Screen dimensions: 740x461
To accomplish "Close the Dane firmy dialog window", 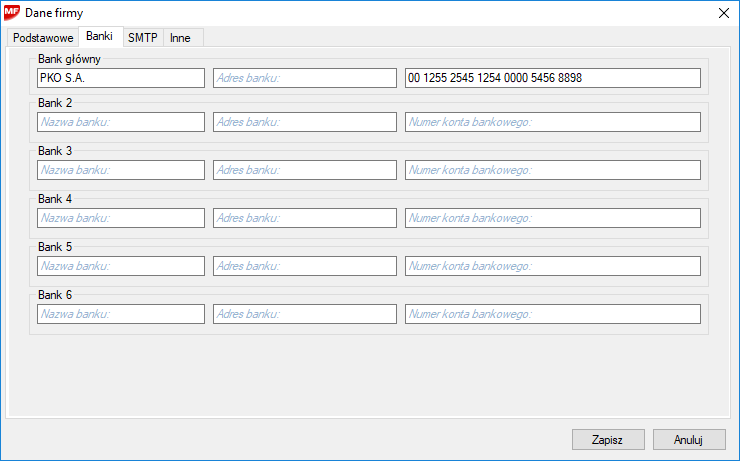I will [x=724, y=13].
